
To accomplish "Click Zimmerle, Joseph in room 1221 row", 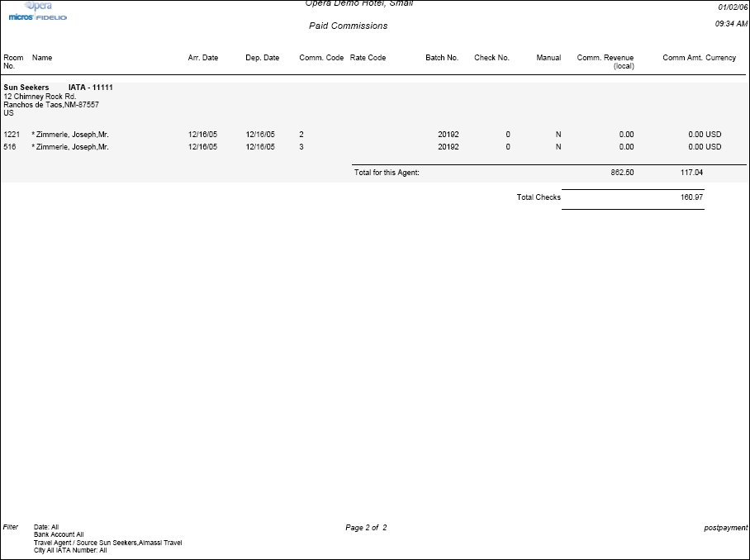I will coord(70,135).
